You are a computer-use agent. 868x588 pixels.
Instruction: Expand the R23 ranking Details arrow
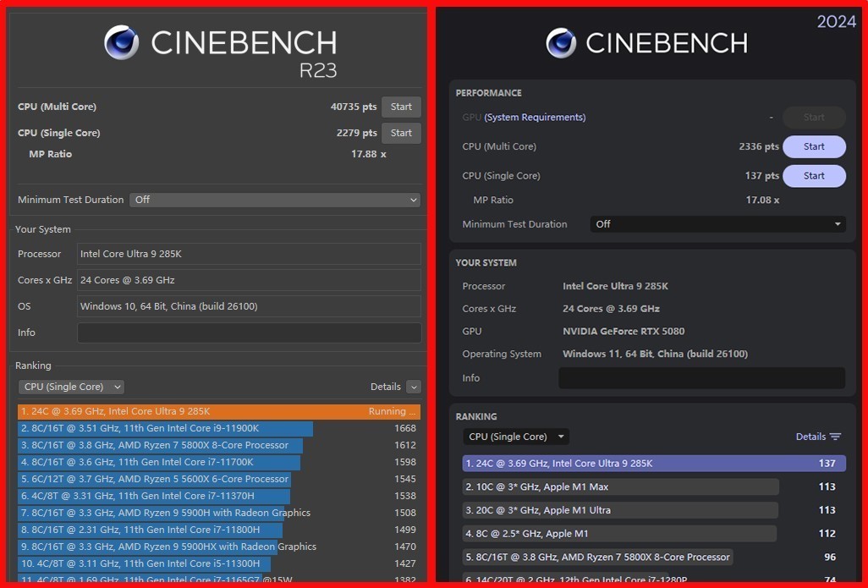point(413,387)
